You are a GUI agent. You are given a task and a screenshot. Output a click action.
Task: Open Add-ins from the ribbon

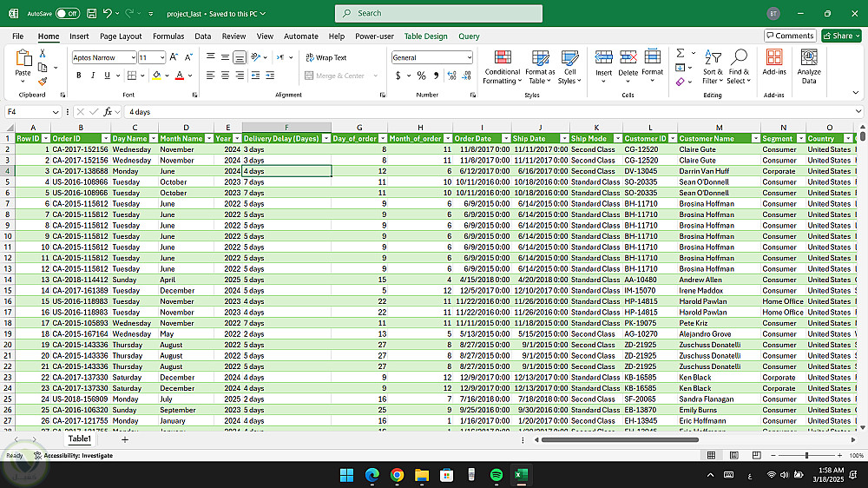pos(774,62)
